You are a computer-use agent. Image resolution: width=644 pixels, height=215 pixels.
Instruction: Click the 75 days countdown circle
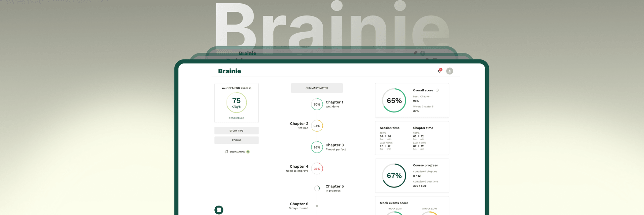236,102
